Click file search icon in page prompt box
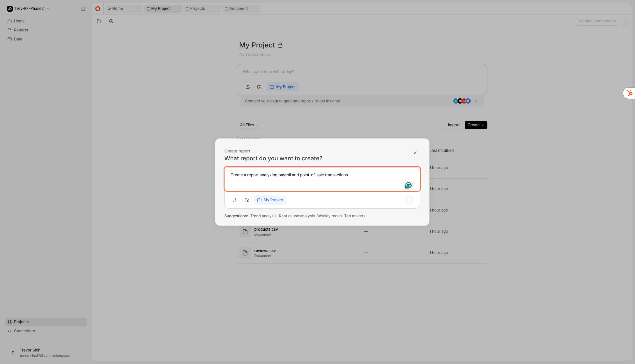Image resolution: width=635 pixels, height=364 pixels. [259, 87]
